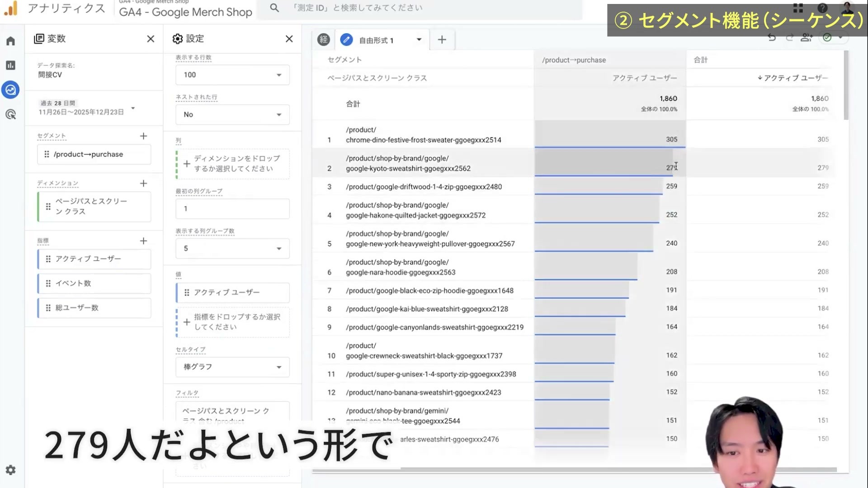Click the vertical scrollbar of results table

click(846, 85)
